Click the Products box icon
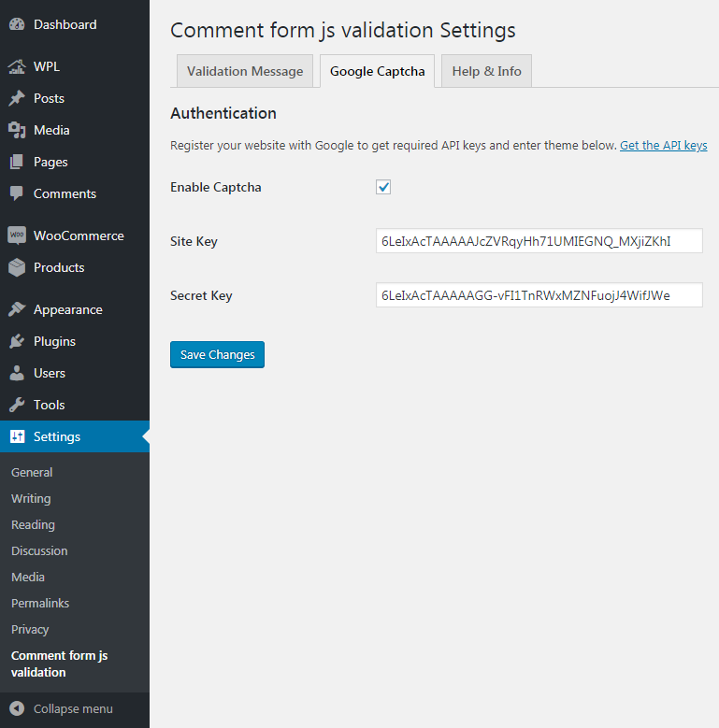The image size is (719, 728). 17,267
